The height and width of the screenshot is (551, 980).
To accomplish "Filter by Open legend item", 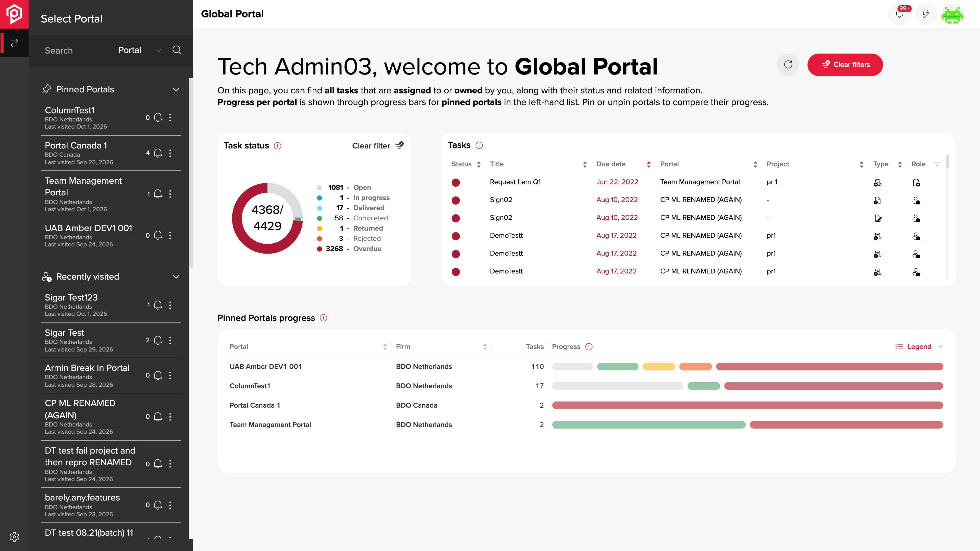I will 344,187.
